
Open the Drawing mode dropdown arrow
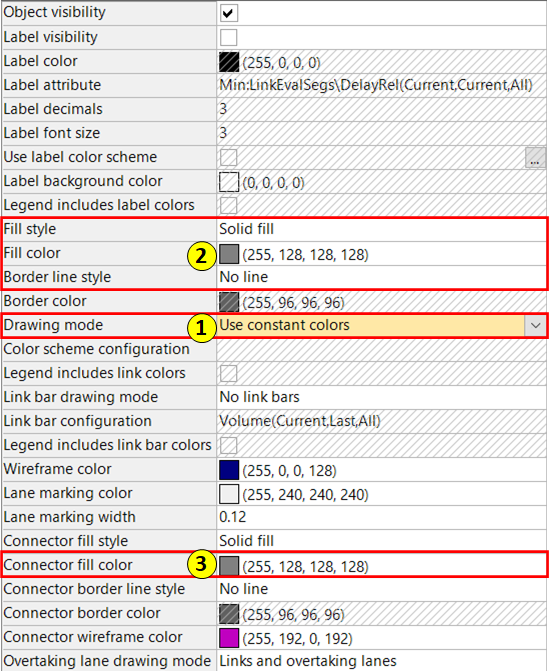(535, 326)
